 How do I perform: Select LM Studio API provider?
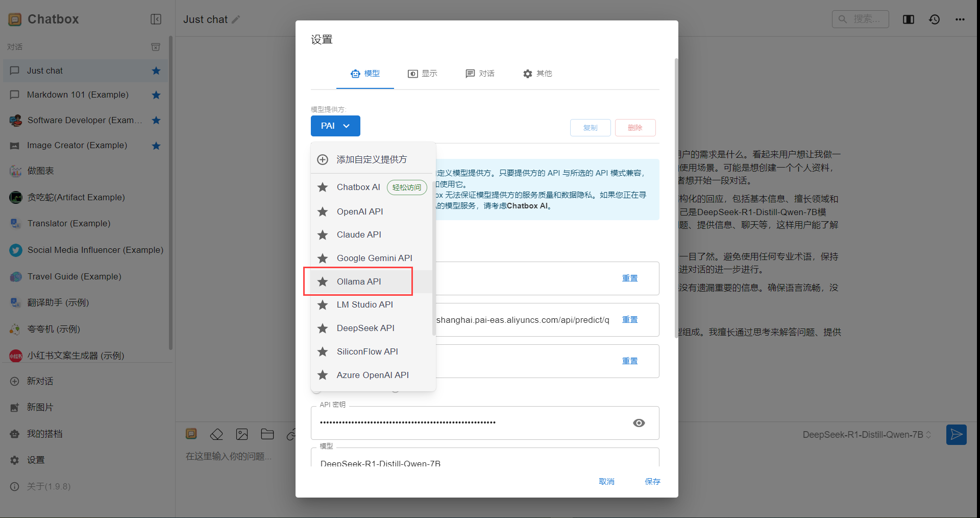[372, 304]
